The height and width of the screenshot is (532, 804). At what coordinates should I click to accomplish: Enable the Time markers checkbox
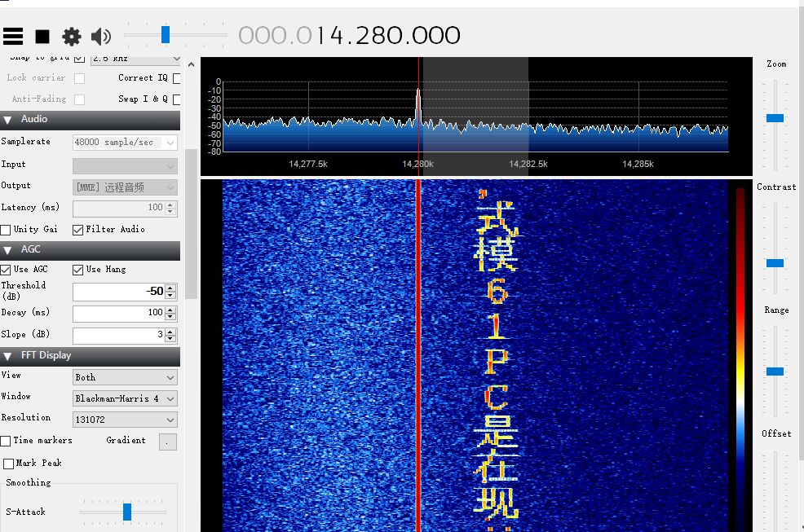[x=6, y=441]
